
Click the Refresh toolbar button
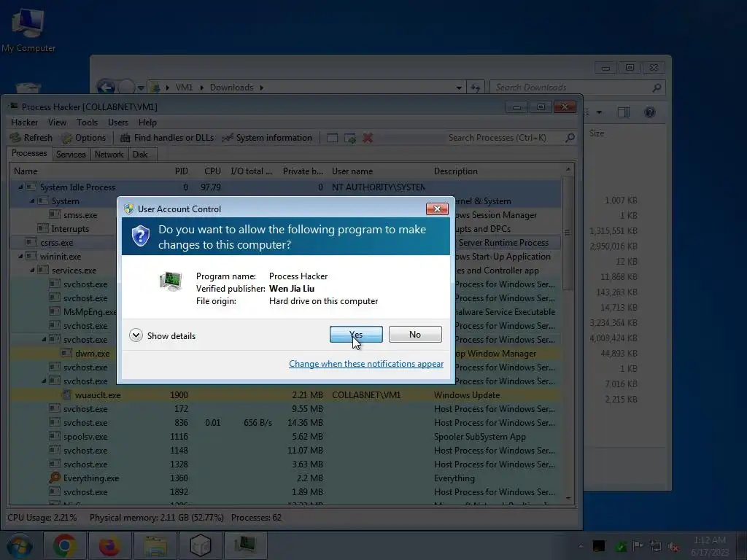[31, 138]
